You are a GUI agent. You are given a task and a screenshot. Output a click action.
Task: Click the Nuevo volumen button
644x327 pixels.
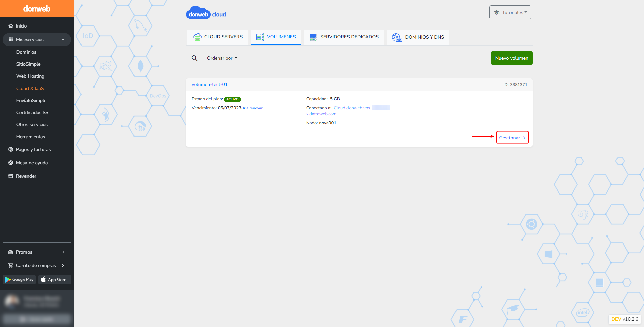(x=512, y=58)
